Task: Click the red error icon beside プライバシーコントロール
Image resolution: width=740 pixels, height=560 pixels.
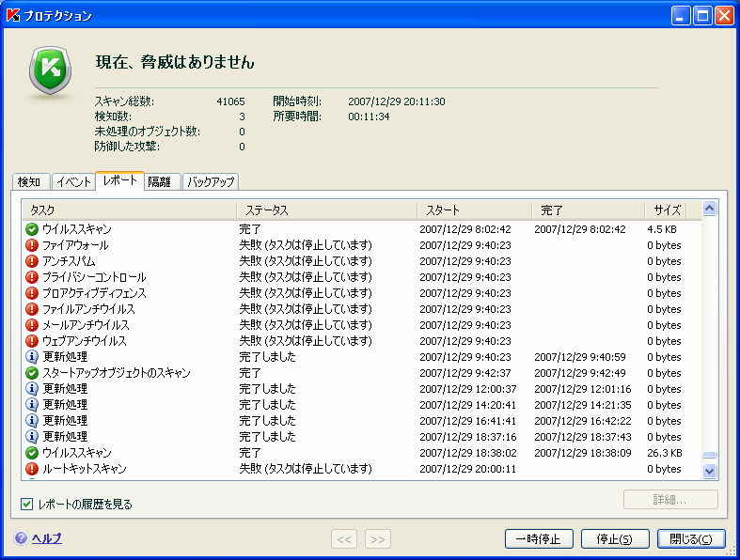Action: (32, 277)
